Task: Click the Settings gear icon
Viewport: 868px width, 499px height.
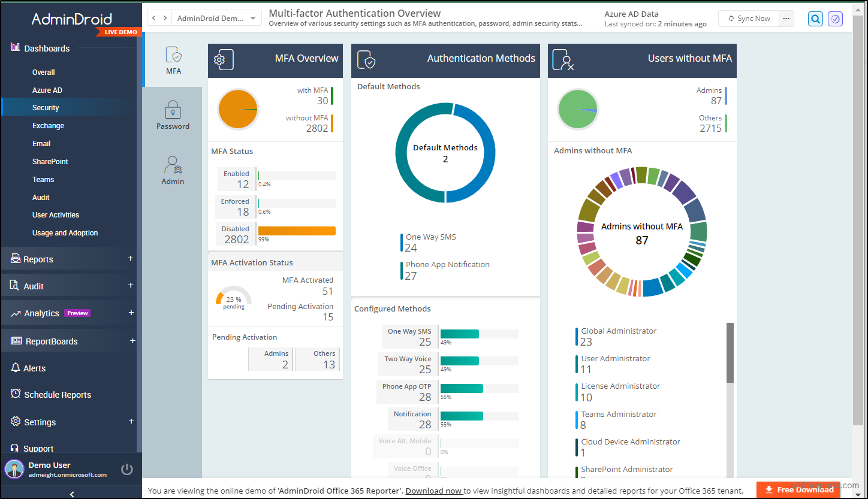Action: (16, 421)
